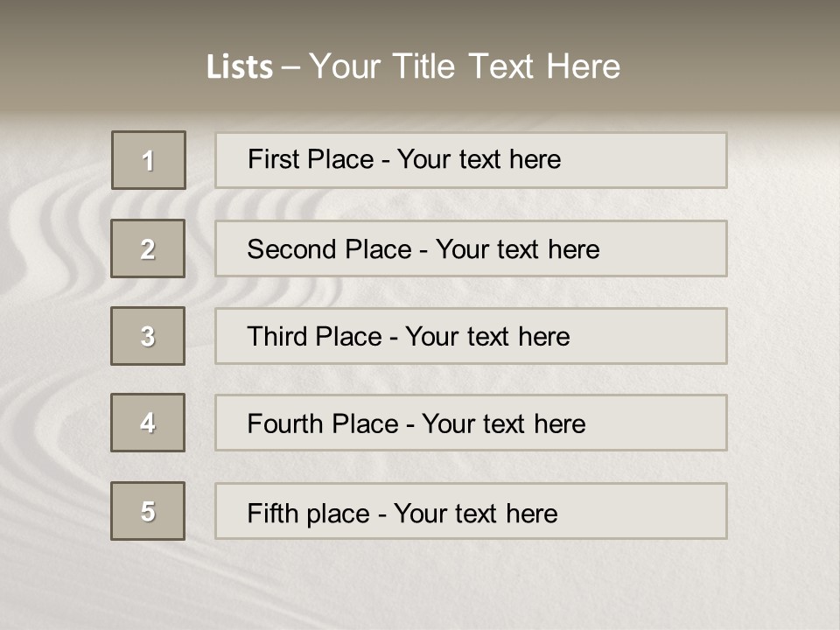
Task: Click the slide title text
Action: click(413, 66)
